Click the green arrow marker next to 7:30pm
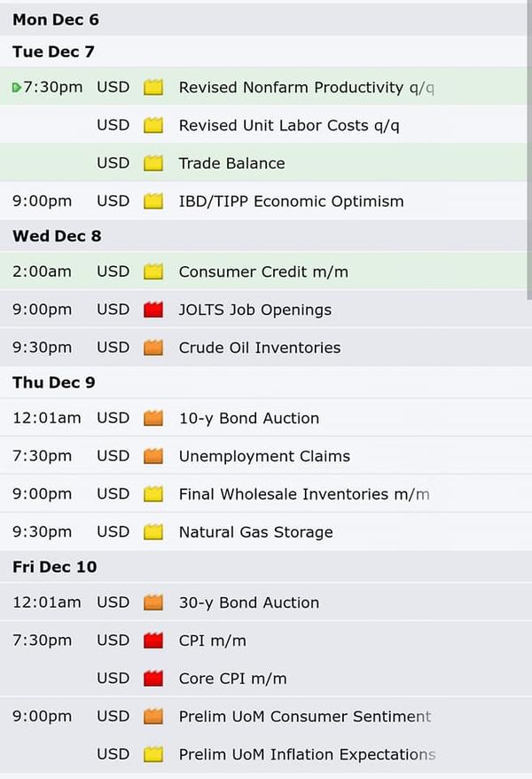Viewport: 532px width, 779px height. click(x=16, y=88)
